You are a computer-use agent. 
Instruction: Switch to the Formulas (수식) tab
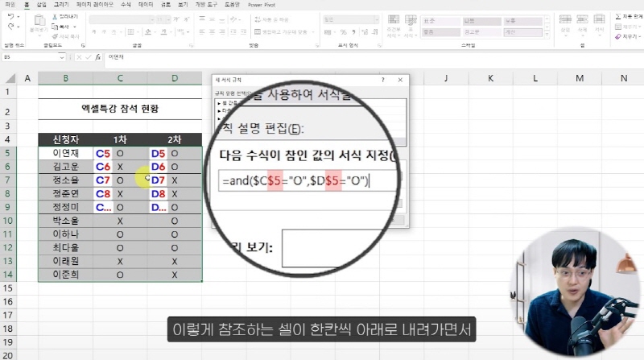(126, 5)
